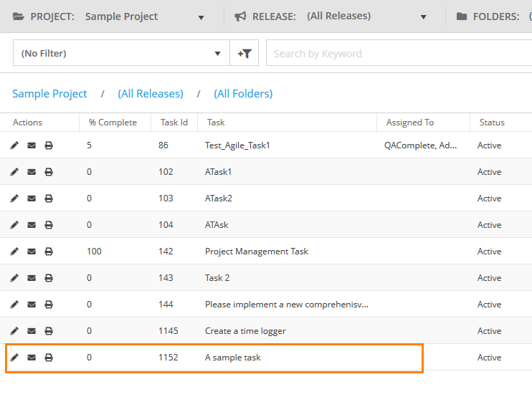Email the Task 2 row via envelope icon
Screen dimensions: 532x402
[32, 278]
